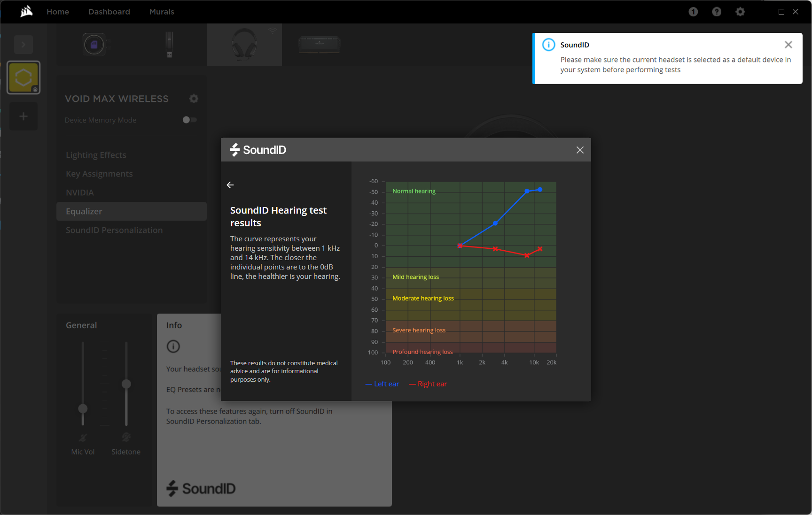Click the Right ear legend entry
The height and width of the screenshot is (515, 812).
tap(428, 384)
